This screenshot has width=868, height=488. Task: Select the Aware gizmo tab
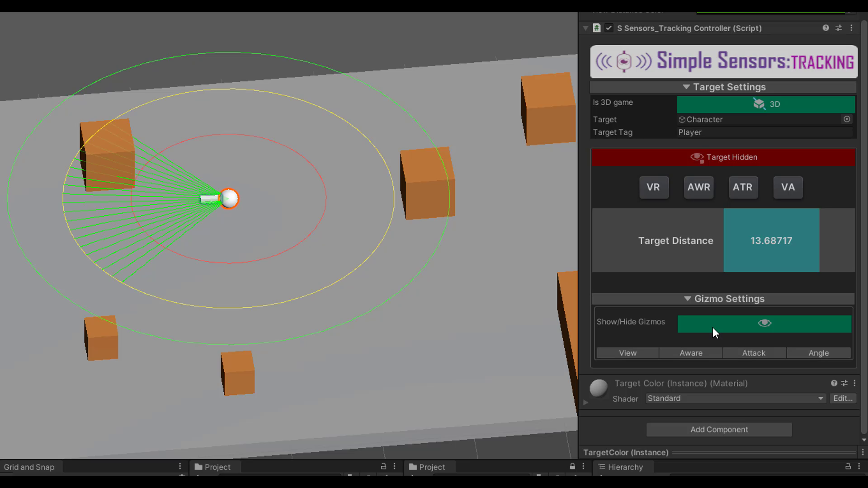pyautogui.click(x=691, y=353)
